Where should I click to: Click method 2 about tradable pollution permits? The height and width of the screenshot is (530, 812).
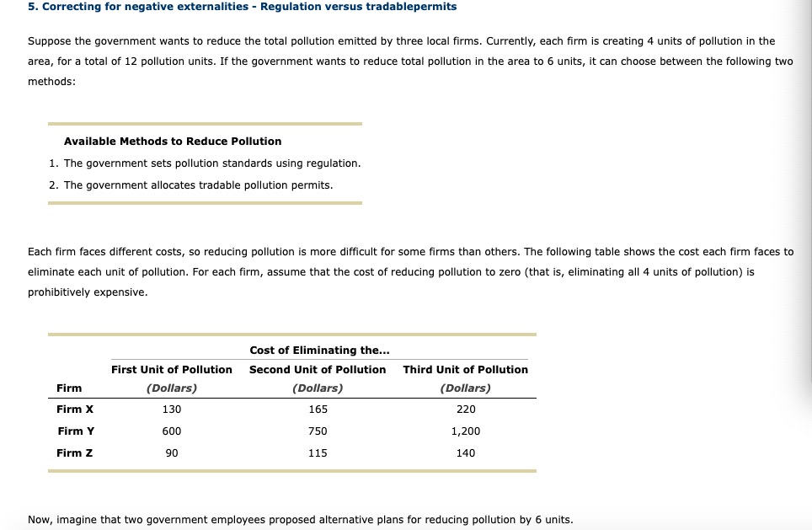coord(196,185)
